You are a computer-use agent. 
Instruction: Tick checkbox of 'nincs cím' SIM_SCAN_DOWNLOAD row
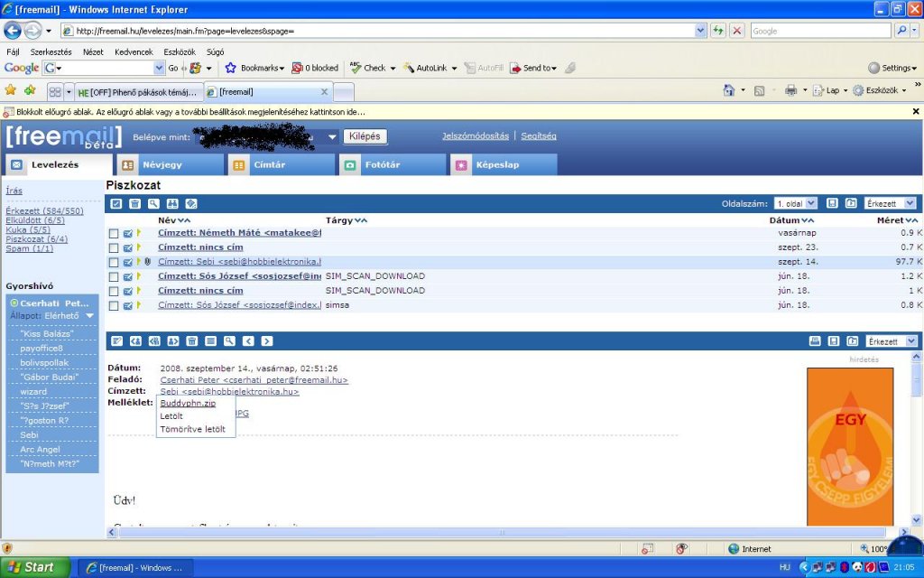114,292
